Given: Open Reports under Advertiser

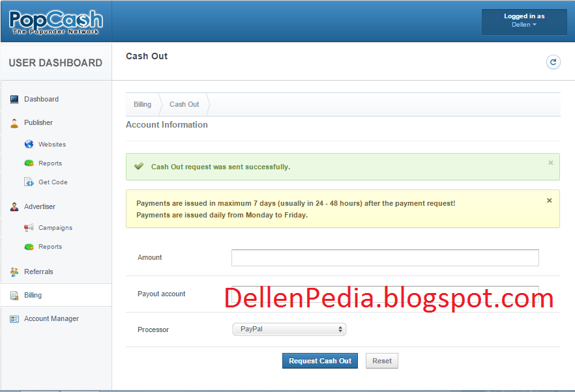Looking at the screenshot, I should [50, 247].
